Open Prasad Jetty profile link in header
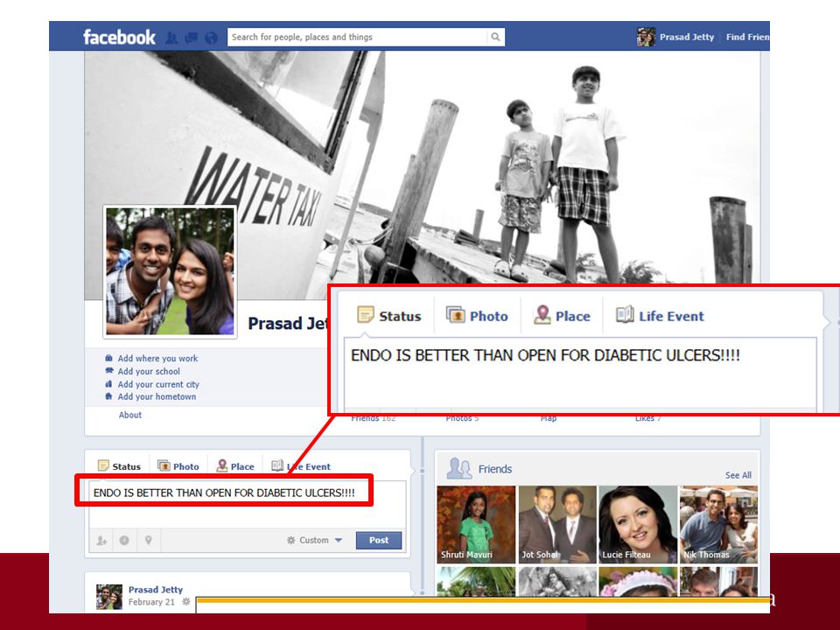 (687, 37)
